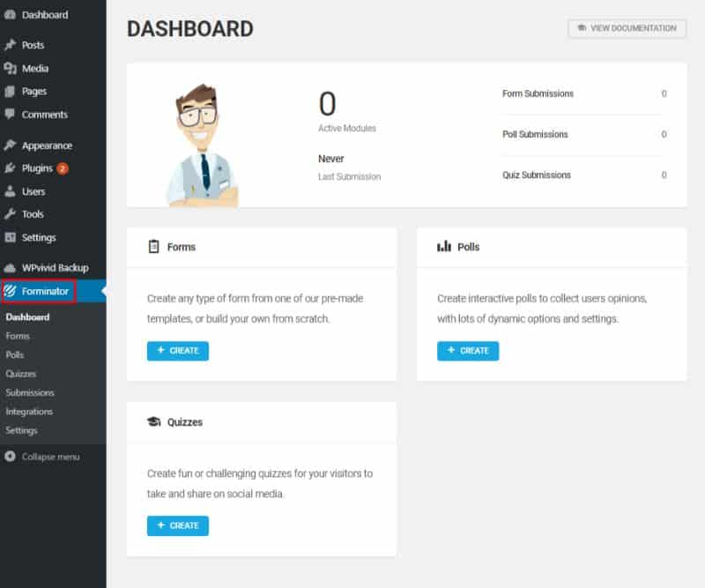Click the Plugins update count badge
705x588 pixels.
click(x=63, y=168)
